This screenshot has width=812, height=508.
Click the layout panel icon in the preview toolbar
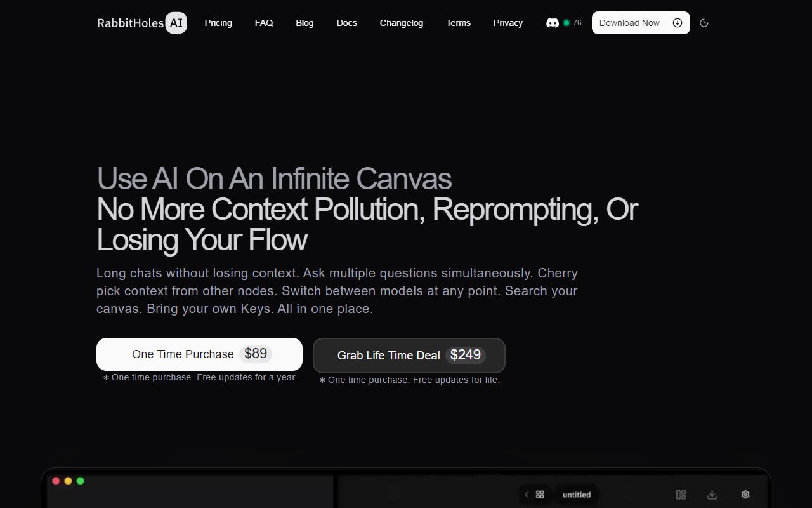pyautogui.click(x=681, y=495)
